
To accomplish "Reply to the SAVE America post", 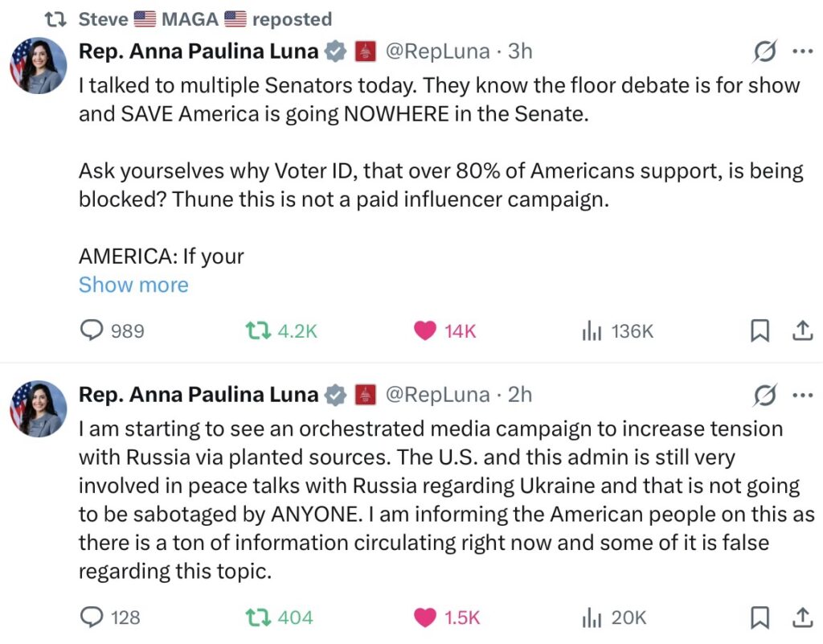I will [93, 330].
